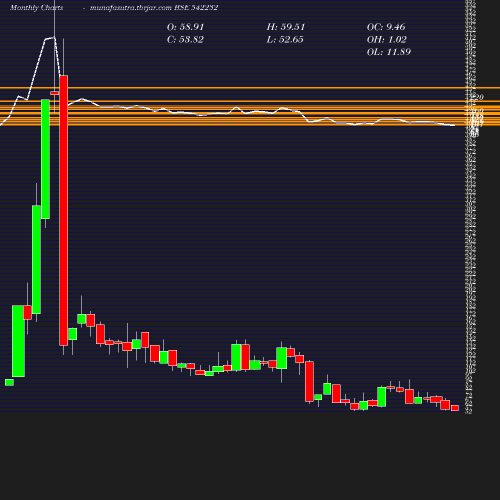Click the first small green candle at chart start
Screen dimensions: 500x500
coord(9,382)
